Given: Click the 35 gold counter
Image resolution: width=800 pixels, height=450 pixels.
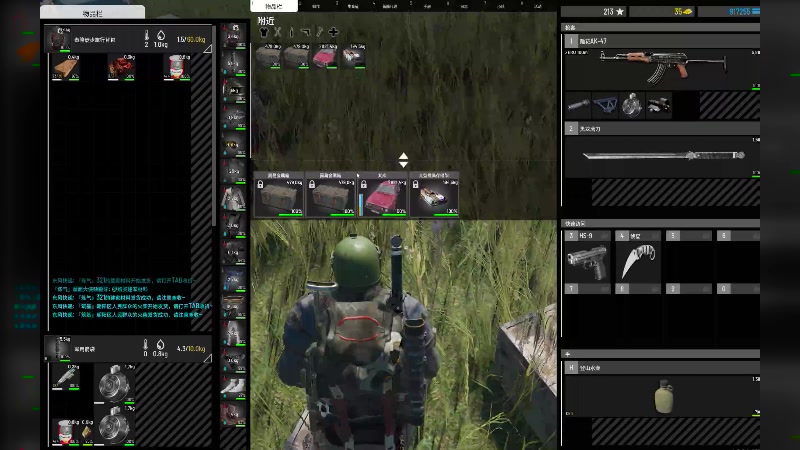Looking at the screenshot, I should tap(662, 11).
